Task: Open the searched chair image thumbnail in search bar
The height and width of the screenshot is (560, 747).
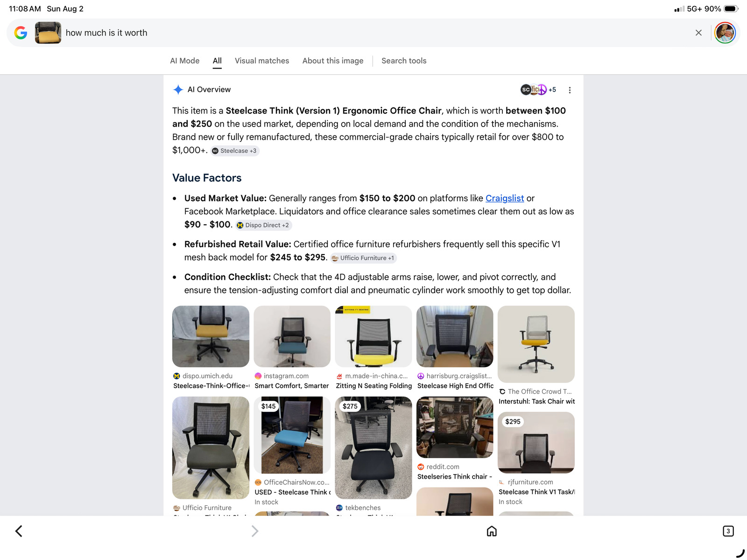Action: pyautogui.click(x=48, y=33)
